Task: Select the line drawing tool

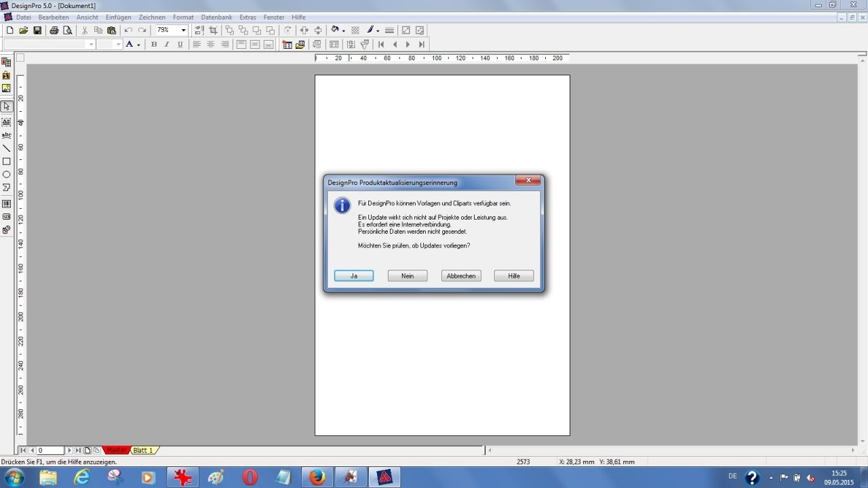Action: (x=7, y=148)
